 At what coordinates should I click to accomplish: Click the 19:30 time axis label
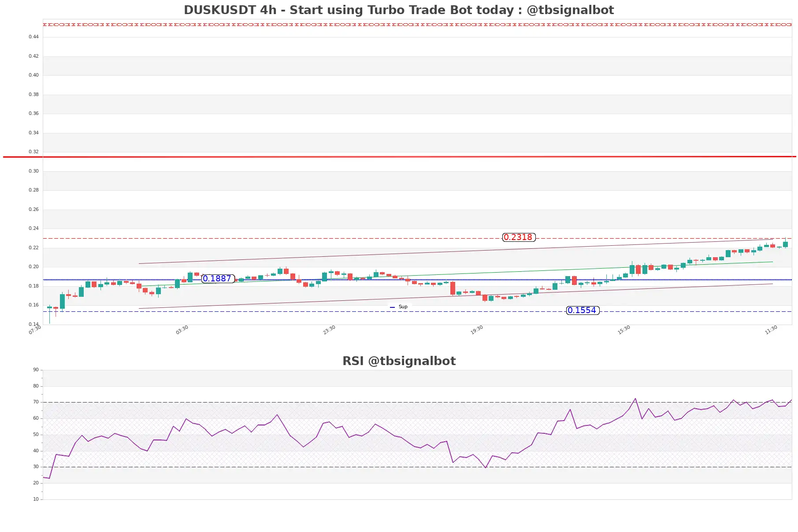coord(477,330)
